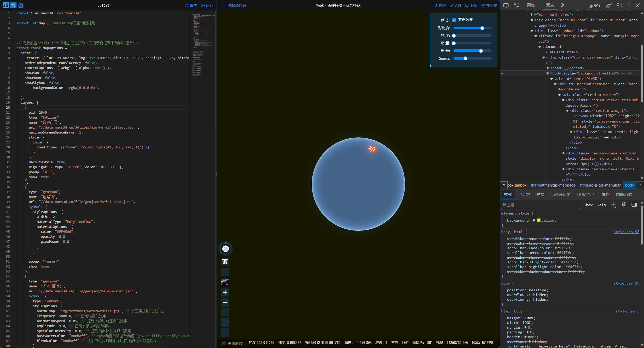Focus the 筛选器 styles filter field
Viewport: 644px width, 348px height.
click(x=540, y=205)
